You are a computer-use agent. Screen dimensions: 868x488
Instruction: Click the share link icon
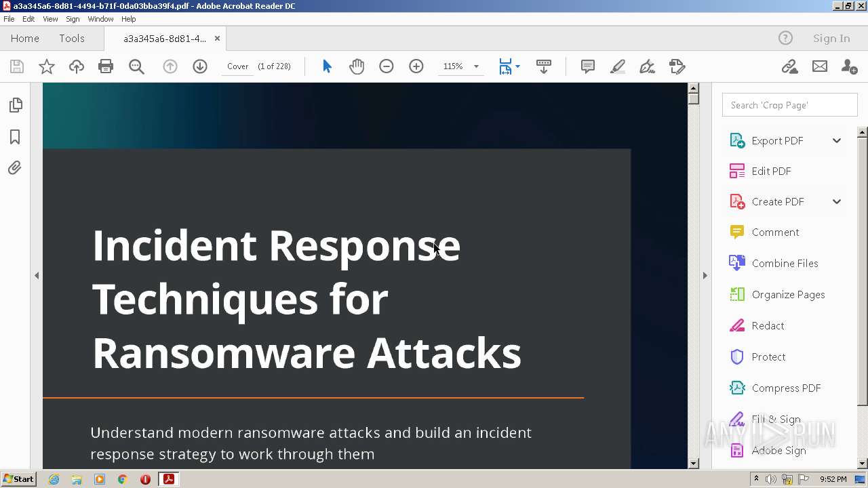coord(789,66)
